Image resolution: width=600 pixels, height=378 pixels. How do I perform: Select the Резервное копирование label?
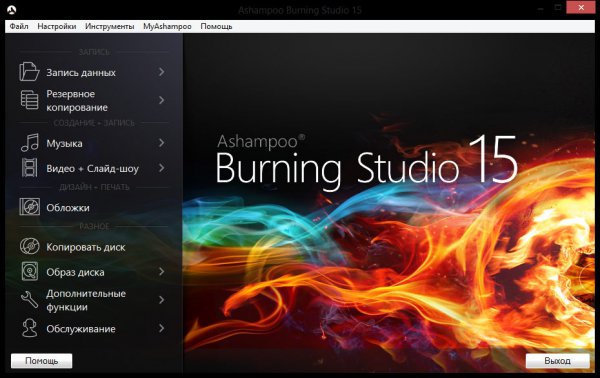click(77, 101)
